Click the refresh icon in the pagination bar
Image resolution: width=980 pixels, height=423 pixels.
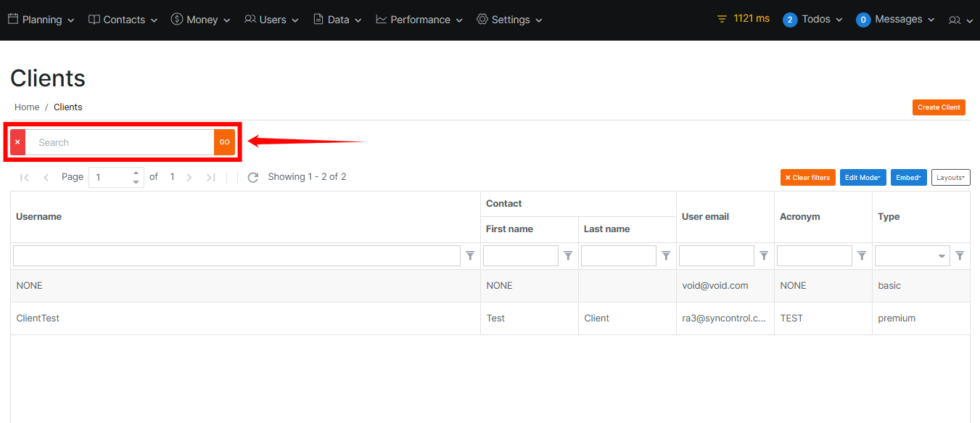pos(252,177)
